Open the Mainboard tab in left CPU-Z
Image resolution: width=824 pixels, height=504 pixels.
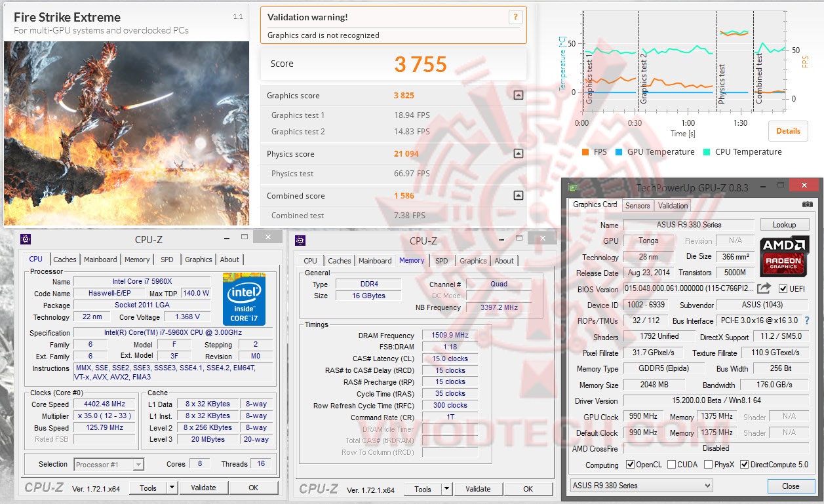[100, 260]
